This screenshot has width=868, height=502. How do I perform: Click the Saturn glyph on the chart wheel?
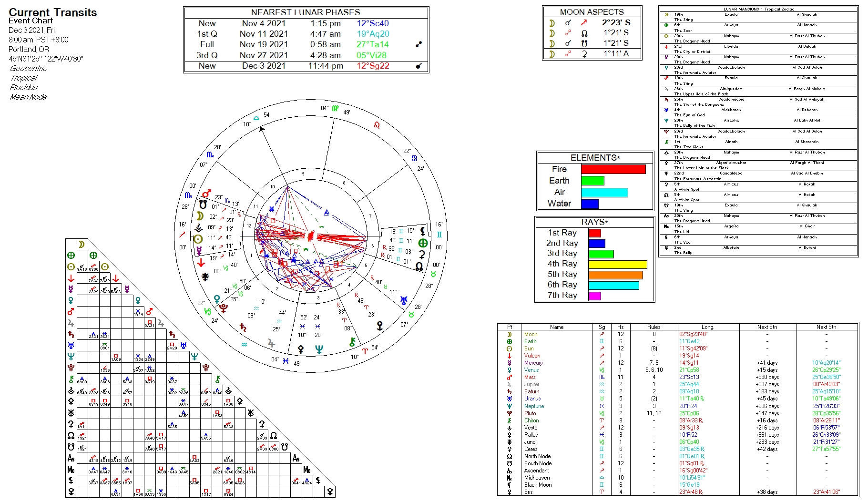click(243, 328)
